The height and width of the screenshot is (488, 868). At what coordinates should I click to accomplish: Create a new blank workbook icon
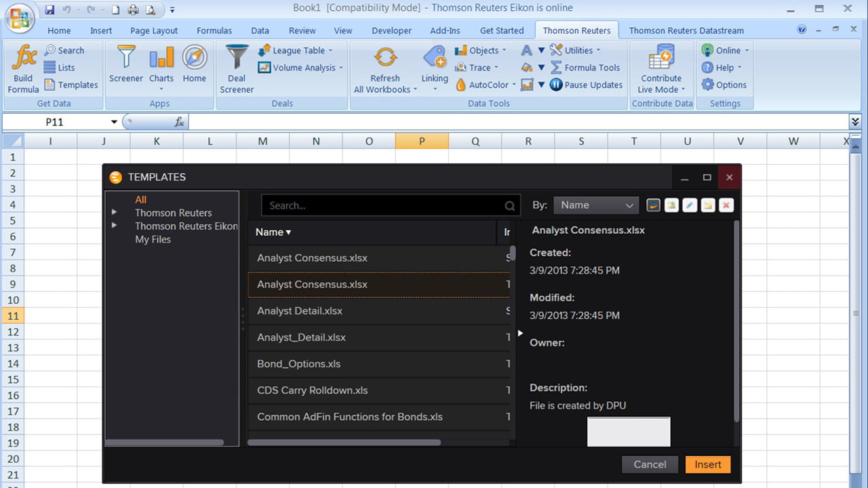point(116,9)
